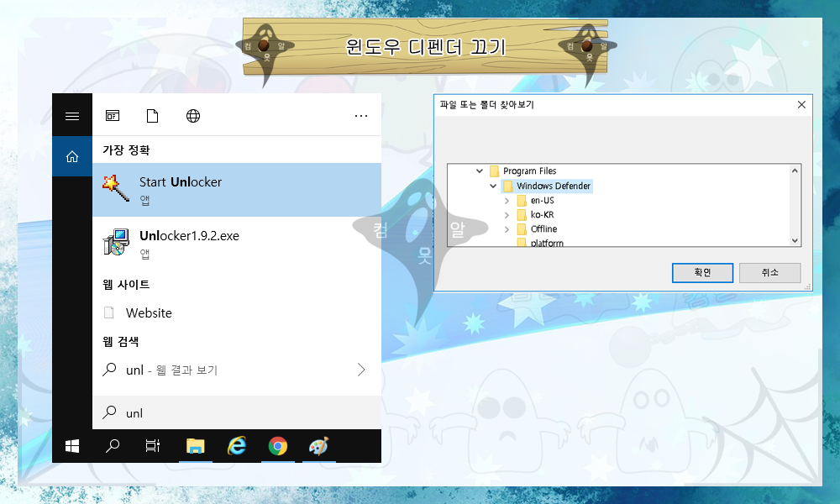The width and height of the screenshot is (840, 504).
Task: Expand the ko-KR folder node
Action: click(x=507, y=215)
